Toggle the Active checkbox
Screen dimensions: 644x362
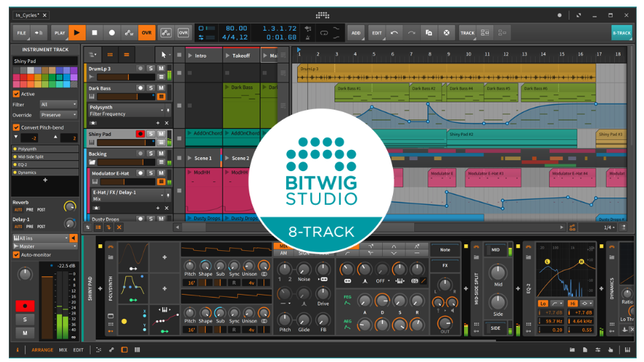[x=16, y=94]
